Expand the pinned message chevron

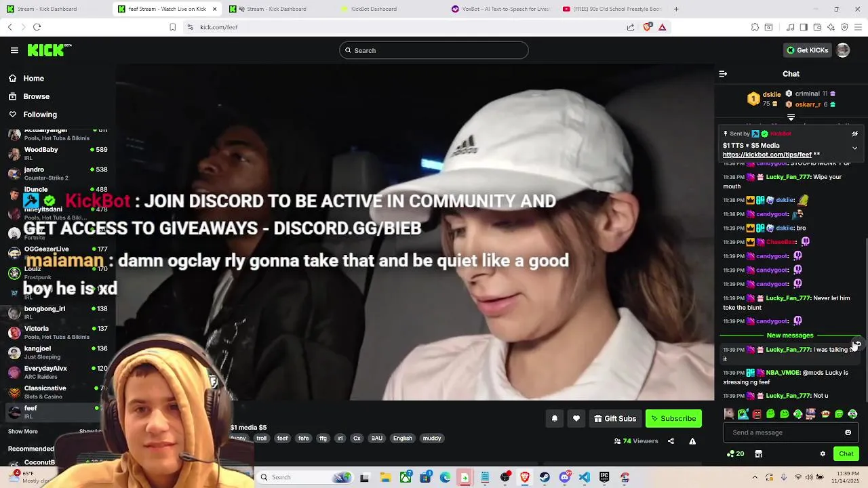pyautogui.click(x=854, y=148)
